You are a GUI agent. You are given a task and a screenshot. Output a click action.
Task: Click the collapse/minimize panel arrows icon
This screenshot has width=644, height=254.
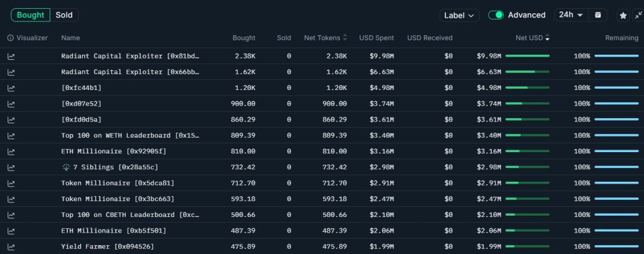[638, 15]
